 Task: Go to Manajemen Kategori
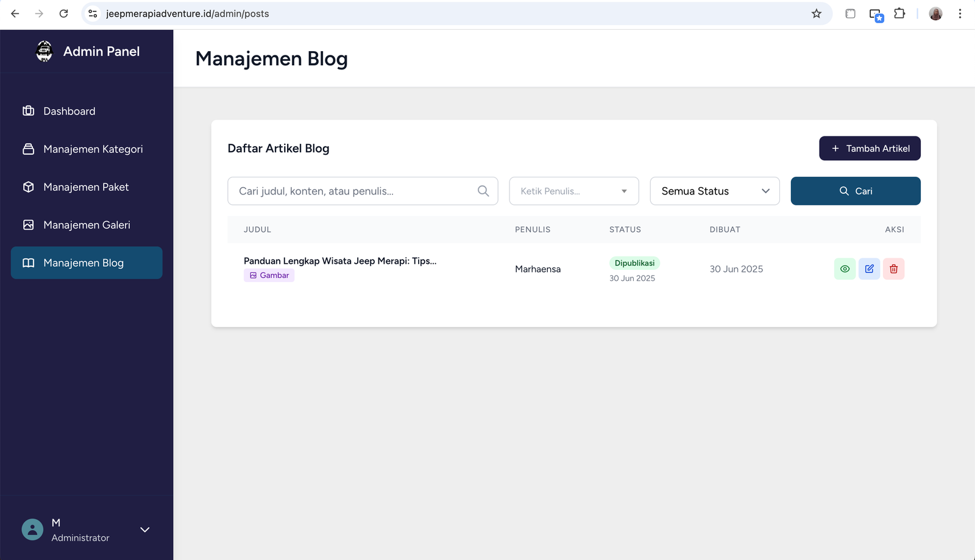[x=93, y=149]
